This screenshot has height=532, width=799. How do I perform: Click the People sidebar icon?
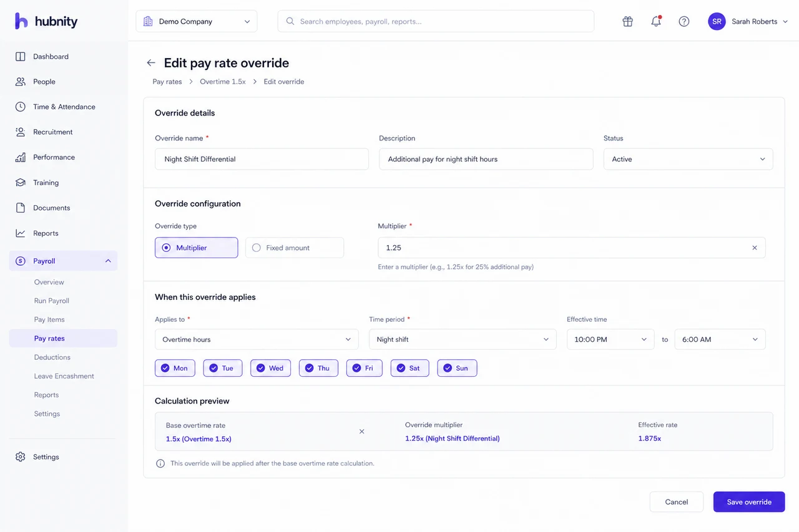point(21,82)
